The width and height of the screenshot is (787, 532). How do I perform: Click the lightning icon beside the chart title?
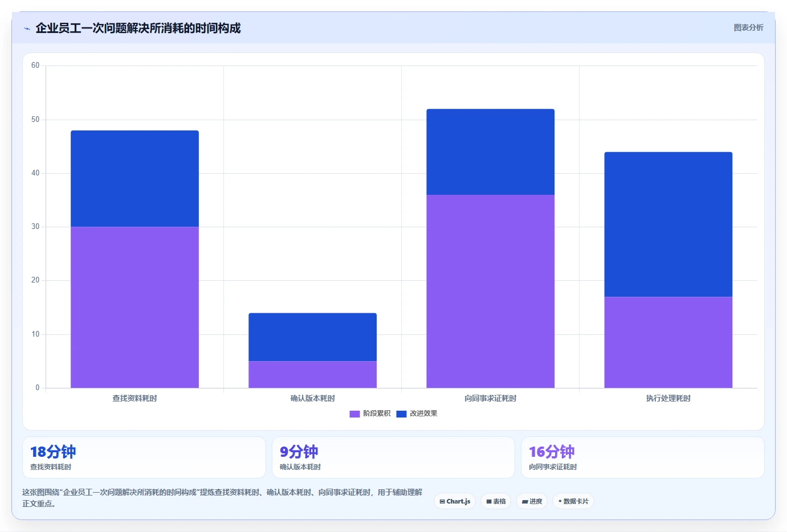click(x=27, y=28)
